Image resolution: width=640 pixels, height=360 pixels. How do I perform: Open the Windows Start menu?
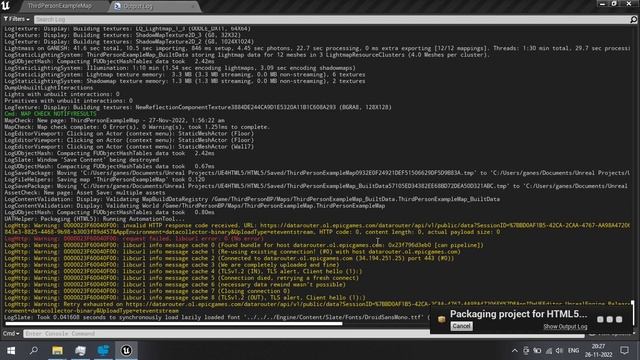coord(11,350)
